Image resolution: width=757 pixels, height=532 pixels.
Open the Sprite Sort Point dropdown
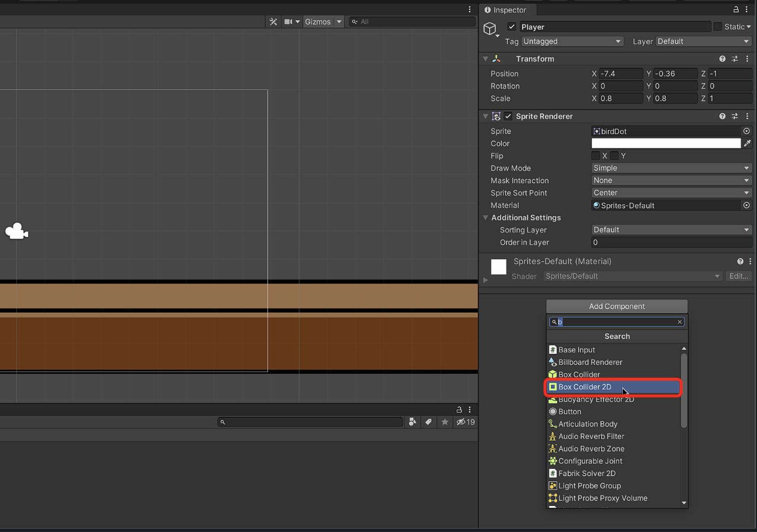point(672,193)
